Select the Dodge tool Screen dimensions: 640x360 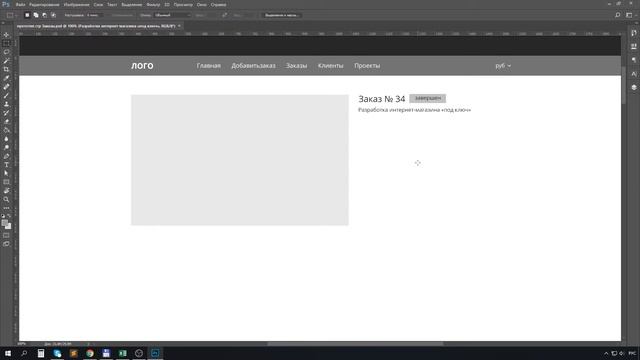[6, 147]
